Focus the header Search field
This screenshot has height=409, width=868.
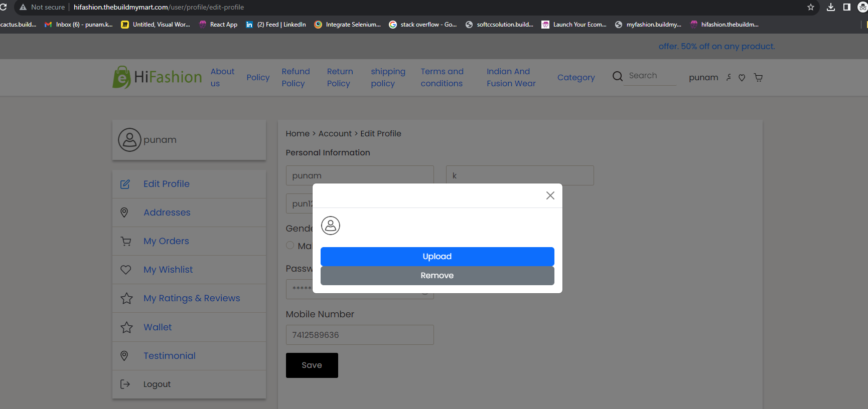(650, 76)
